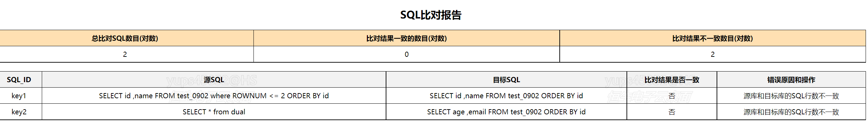This screenshot has height=140, width=868.
Task: Click the 目标SQL column header
Action: pos(506,80)
